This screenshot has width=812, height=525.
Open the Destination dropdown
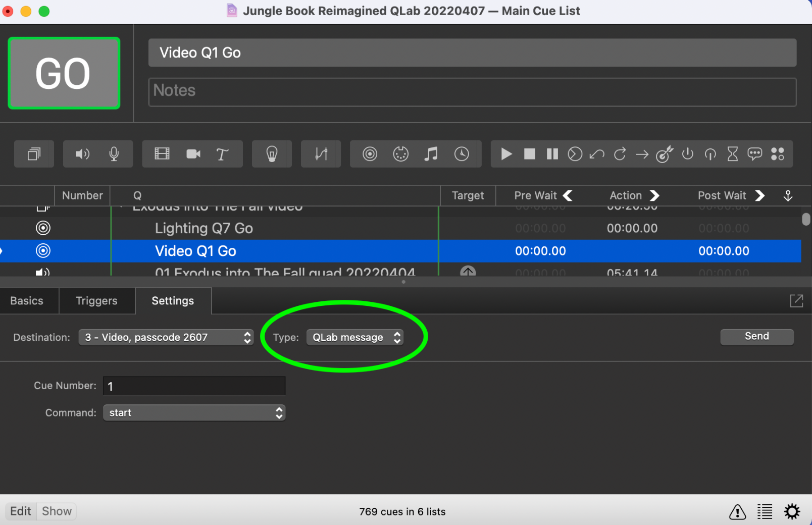click(x=166, y=337)
